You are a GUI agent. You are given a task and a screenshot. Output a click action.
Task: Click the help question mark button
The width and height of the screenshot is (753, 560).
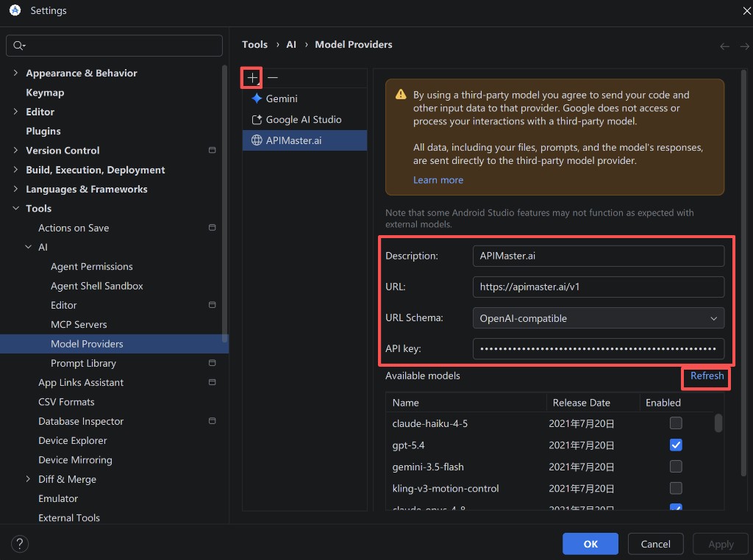[x=20, y=544]
